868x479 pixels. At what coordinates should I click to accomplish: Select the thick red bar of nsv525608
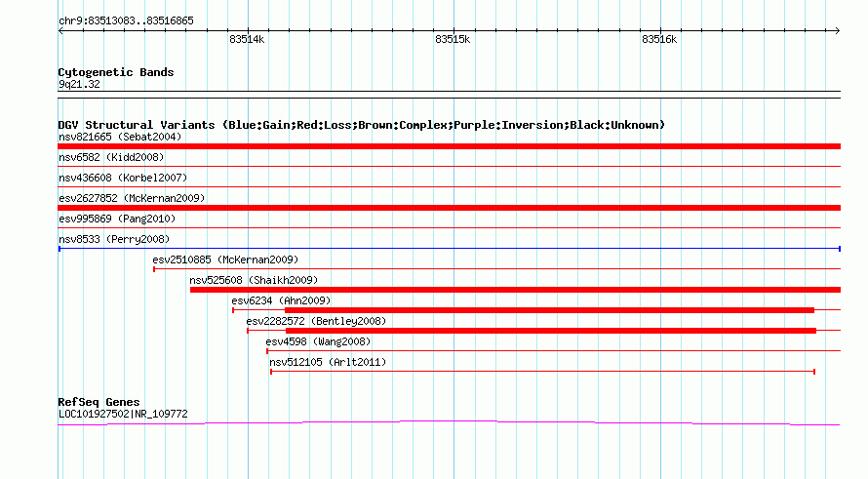pos(515,290)
